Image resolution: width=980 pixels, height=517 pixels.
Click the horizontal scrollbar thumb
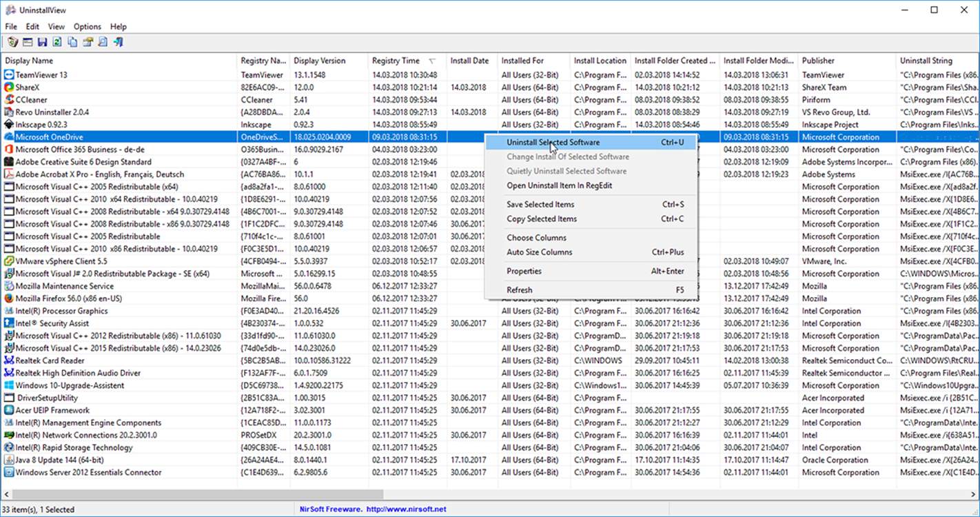tap(198, 494)
